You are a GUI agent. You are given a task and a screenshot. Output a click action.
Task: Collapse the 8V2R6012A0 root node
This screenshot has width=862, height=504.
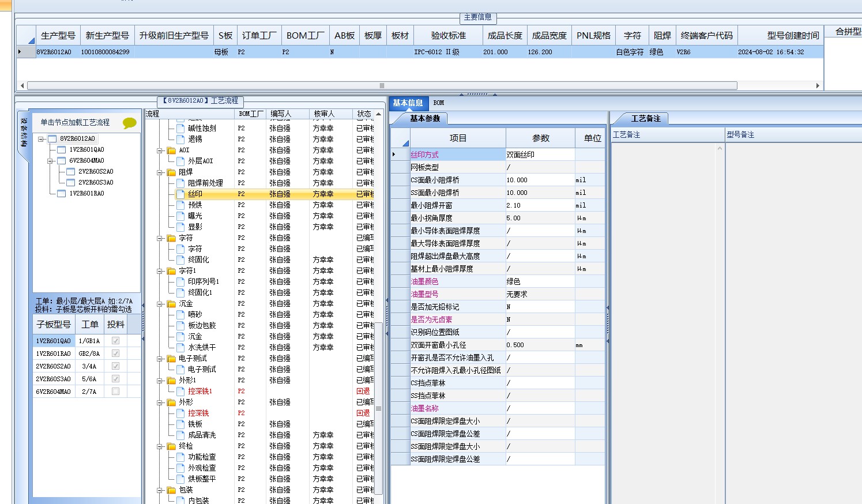[x=42, y=139]
